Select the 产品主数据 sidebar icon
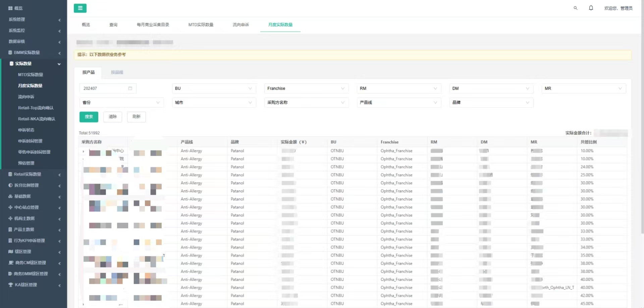 click(x=10, y=229)
